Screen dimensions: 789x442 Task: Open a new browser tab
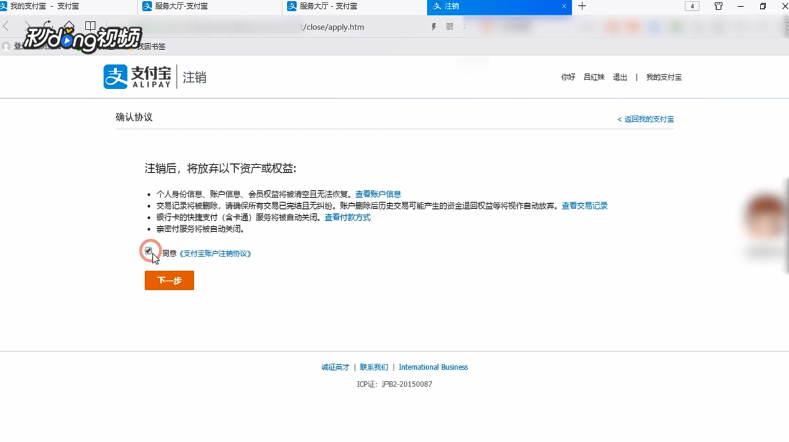582,6
